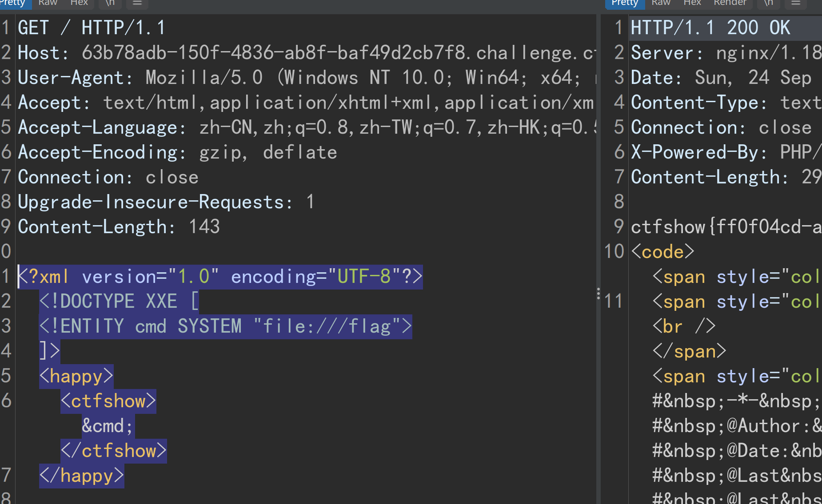Click the response Content-Length header
The width and height of the screenshot is (822, 504).
(x=726, y=177)
